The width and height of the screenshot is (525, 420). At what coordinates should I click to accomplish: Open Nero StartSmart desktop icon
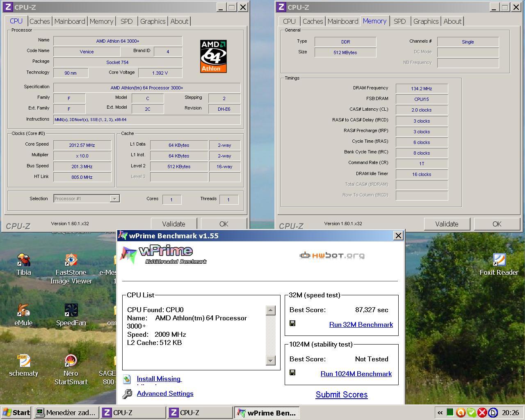coord(71,361)
